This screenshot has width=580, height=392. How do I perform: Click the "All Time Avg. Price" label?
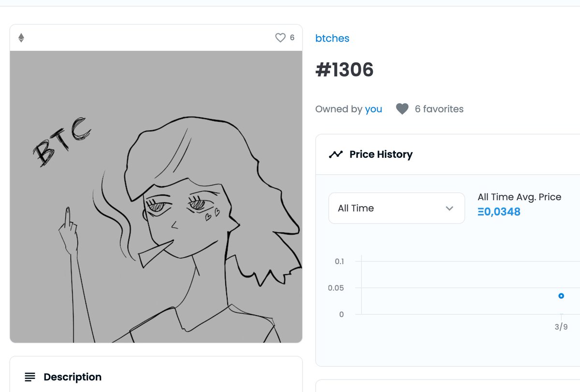(519, 197)
